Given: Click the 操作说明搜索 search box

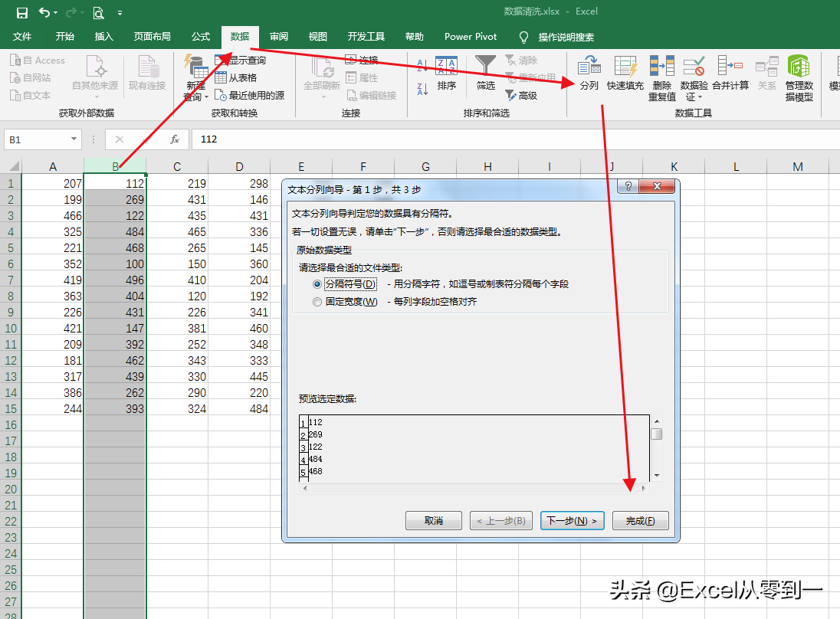Looking at the screenshot, I should click(566, 37).
